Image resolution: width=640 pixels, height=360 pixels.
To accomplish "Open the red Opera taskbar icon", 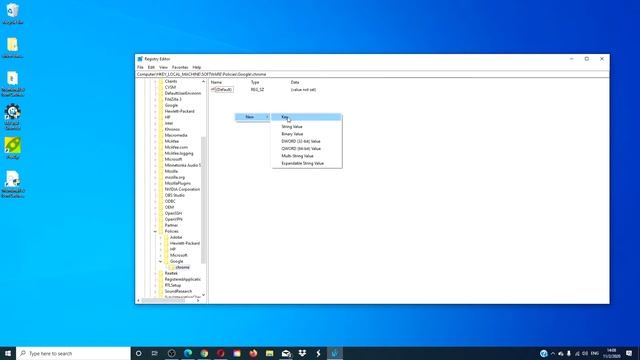I will [220, 353].
